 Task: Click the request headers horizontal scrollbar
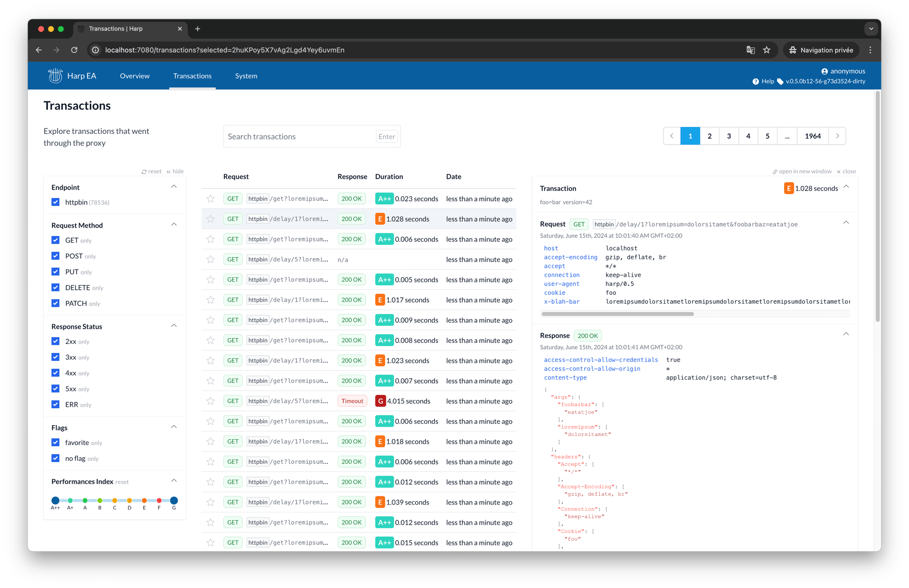[x=618, y=314]
